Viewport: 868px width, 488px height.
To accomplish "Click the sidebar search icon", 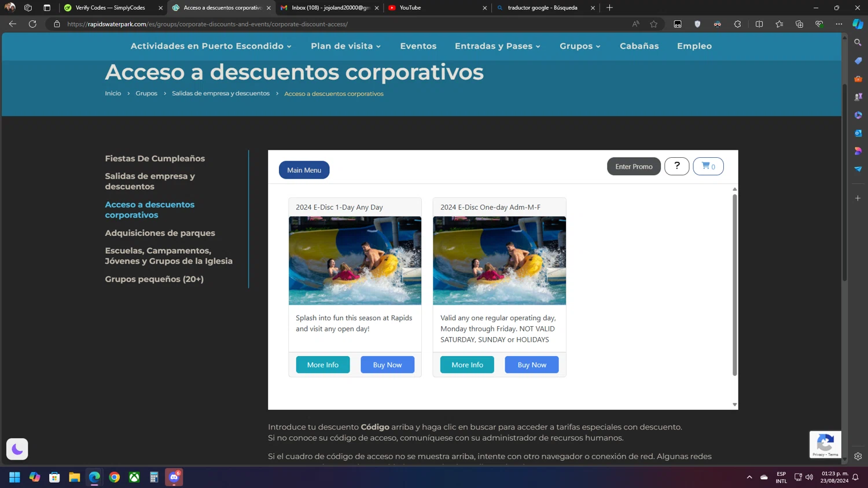I will pos(858,43).
